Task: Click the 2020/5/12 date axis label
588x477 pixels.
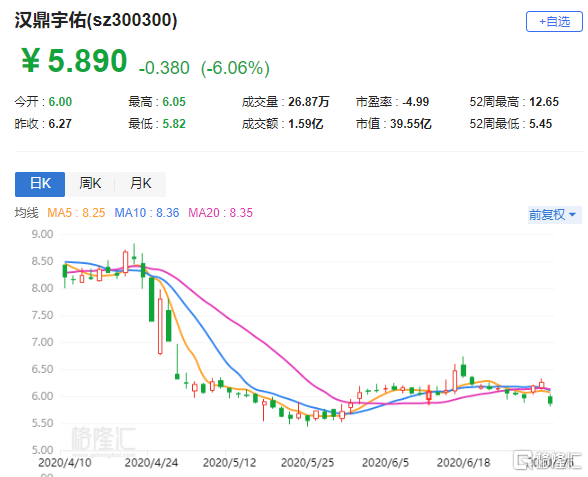Action: [x=229, y=462]
